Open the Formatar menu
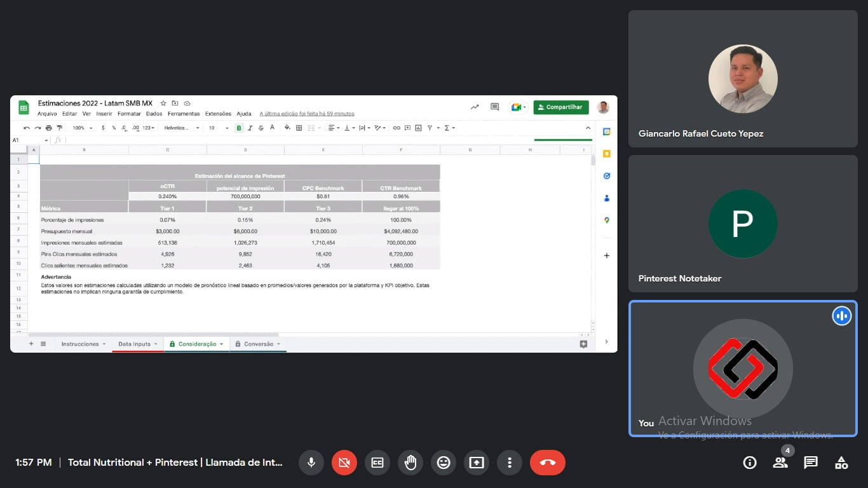Viewport: 868px width, 488px height. (x=129, y=114)
